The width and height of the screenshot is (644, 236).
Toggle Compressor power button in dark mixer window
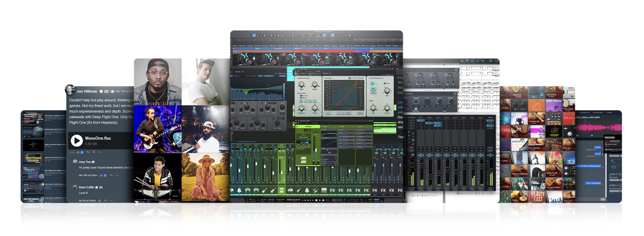455,94
